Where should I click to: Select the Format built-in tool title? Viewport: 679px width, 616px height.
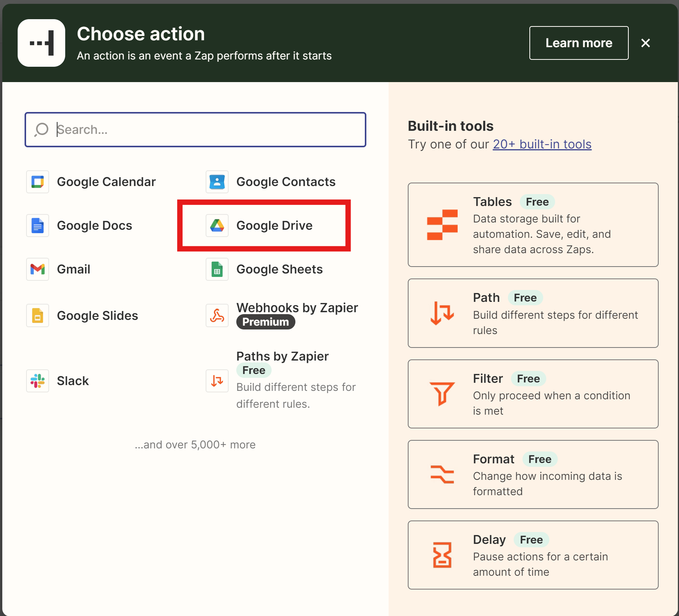pyautogui.click(x=494, y=459)
